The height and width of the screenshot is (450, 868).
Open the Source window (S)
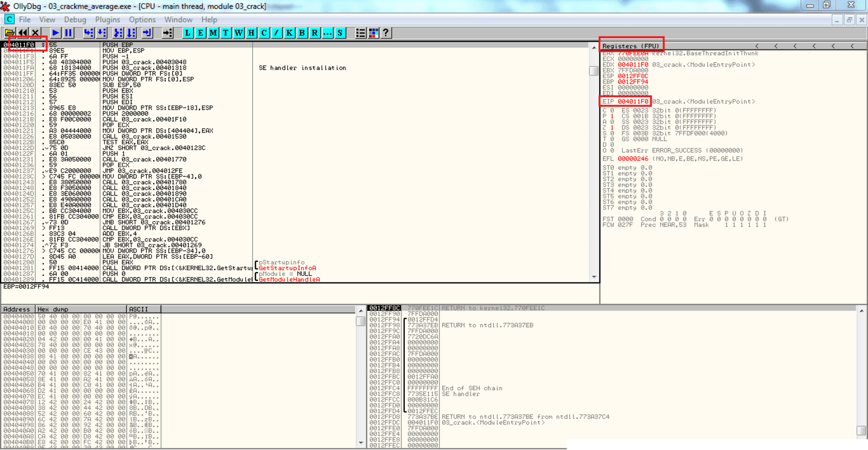click(340, 33)
